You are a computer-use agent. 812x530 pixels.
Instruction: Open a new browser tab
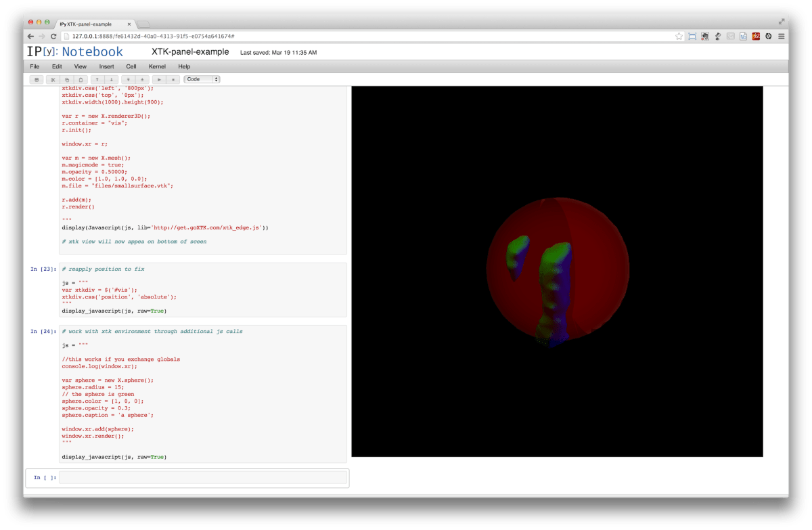click(144, 24)
